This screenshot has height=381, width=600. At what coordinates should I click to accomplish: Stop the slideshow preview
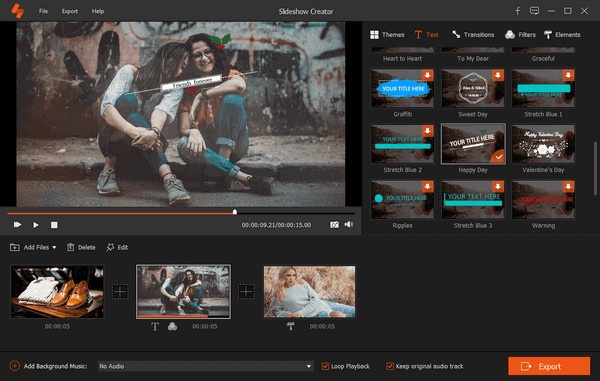[x=54, y=225]
